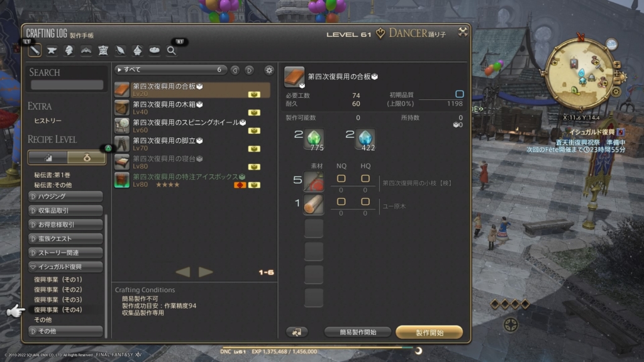
Task: Check NQ box for 第四次復興用の小枝
Action: click(x=341, y=178)
